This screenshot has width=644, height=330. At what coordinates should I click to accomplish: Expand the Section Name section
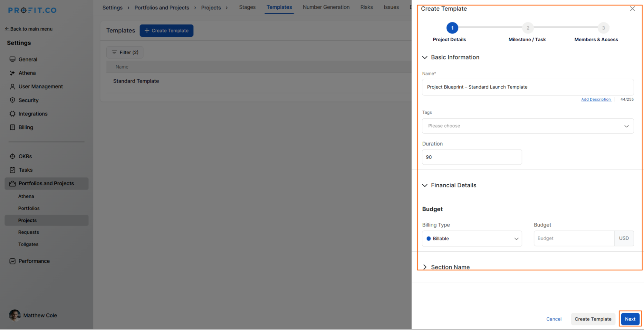pos(425,267)
